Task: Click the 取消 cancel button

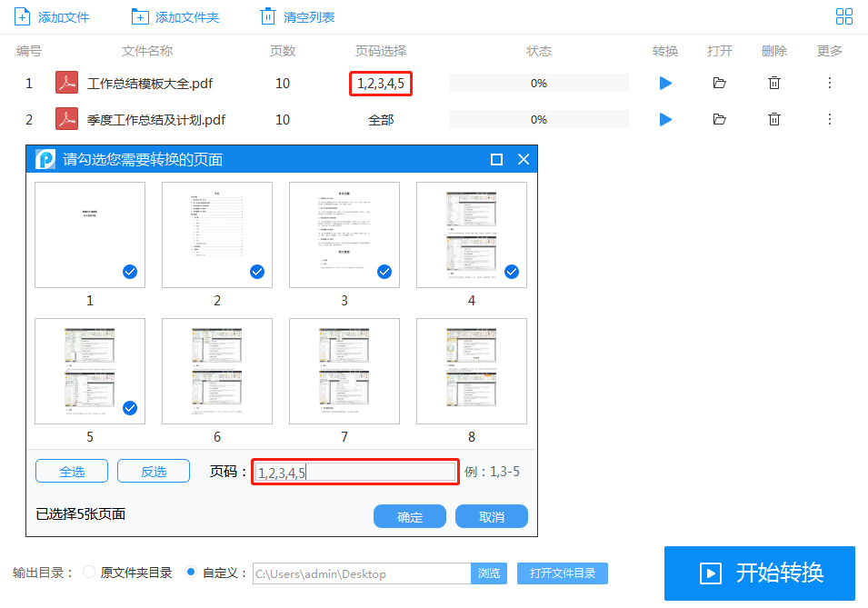Action: tap(492, 516)
